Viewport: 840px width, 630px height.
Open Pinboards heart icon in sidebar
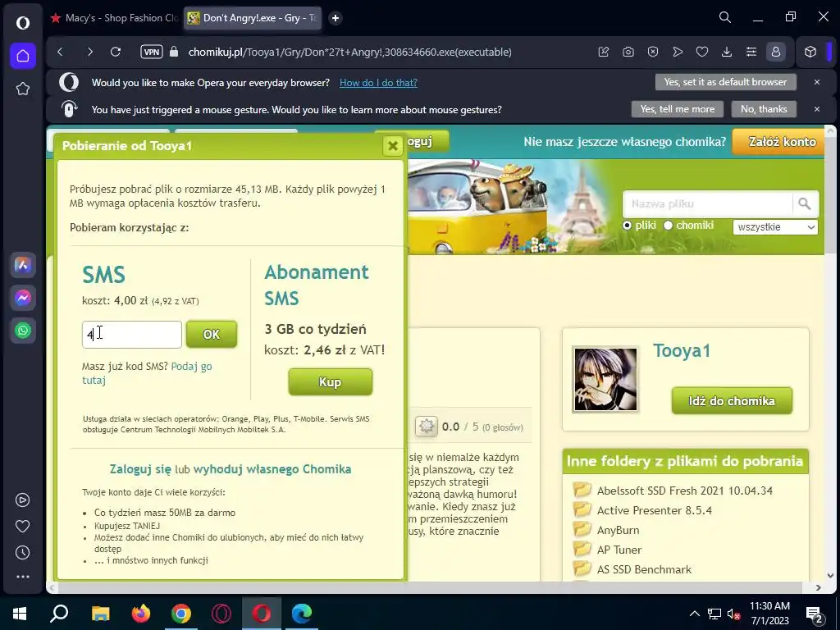pyautogui.click(x=22, y=526)
